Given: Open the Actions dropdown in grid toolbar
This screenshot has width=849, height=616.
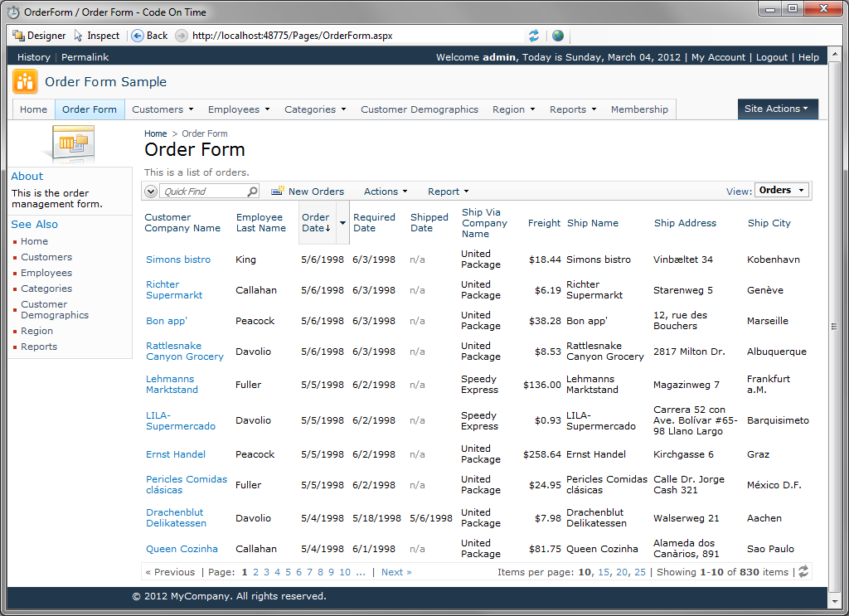Looking at the screenshot, I should tap(386, 192).
